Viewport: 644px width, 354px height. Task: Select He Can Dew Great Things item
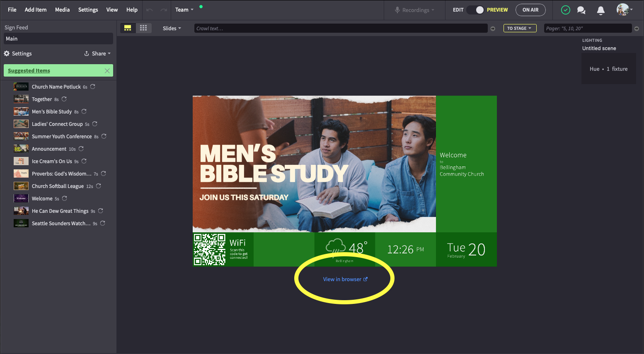click(x=60, y=211)
